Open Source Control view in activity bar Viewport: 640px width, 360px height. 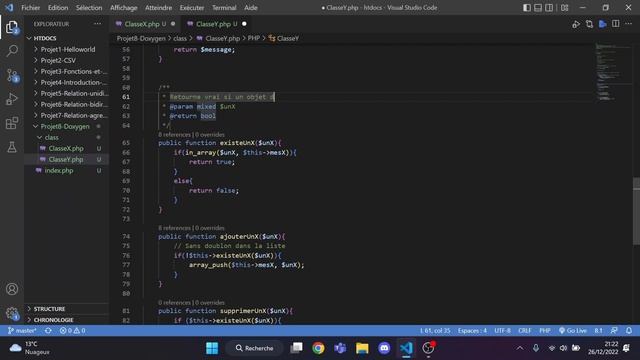(x=12, y=76)
